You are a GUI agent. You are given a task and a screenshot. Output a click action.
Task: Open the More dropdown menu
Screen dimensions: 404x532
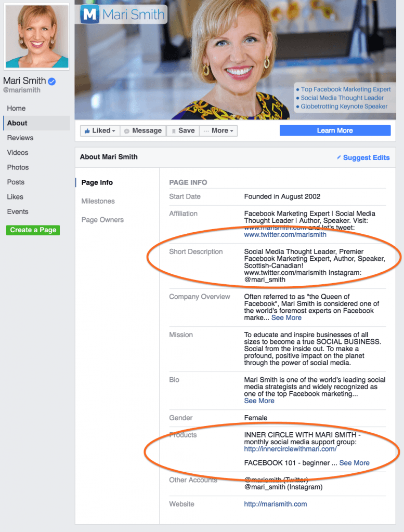(x=218, y=130)
